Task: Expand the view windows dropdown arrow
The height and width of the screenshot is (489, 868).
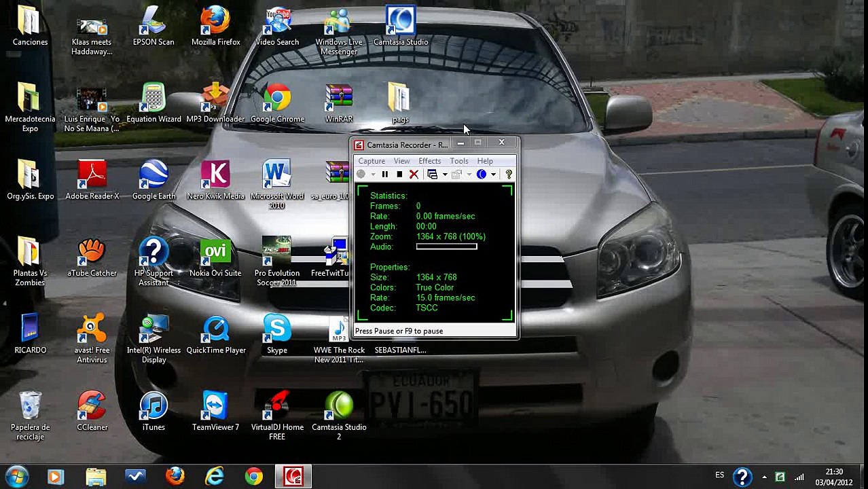Action: [444, 175]
